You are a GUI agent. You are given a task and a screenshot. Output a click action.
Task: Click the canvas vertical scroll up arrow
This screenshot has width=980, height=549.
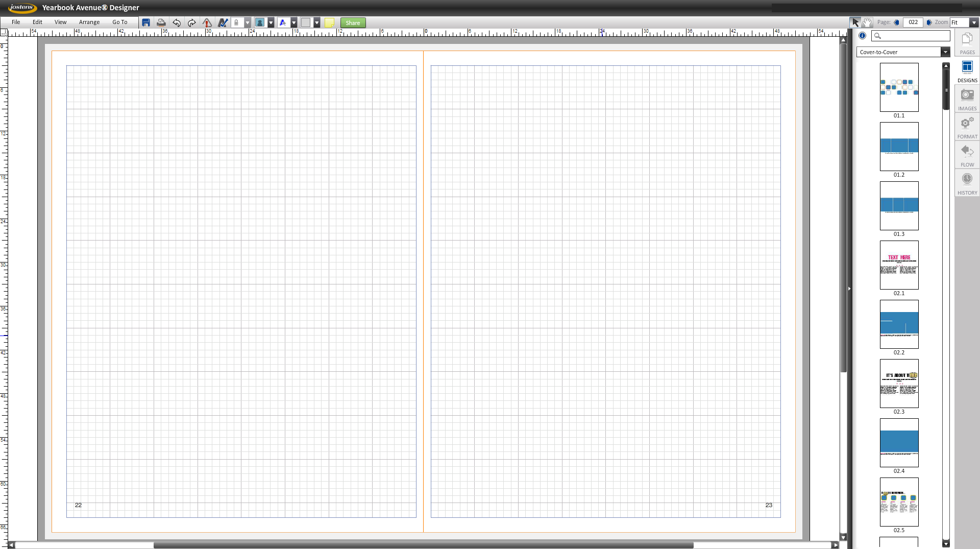click(x=843, y=39)
